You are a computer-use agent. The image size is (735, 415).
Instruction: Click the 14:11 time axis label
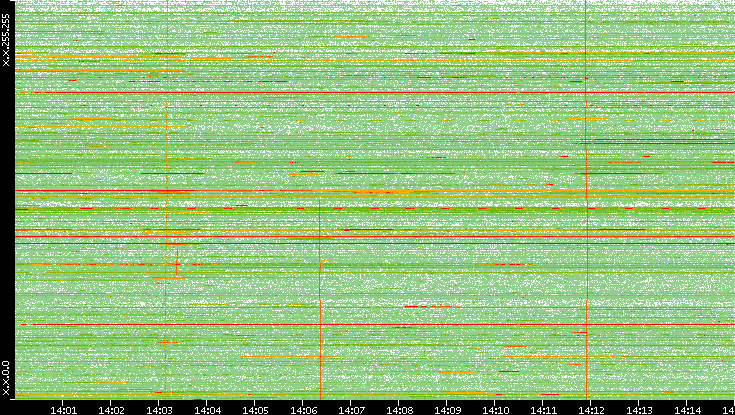click(543, 410)
